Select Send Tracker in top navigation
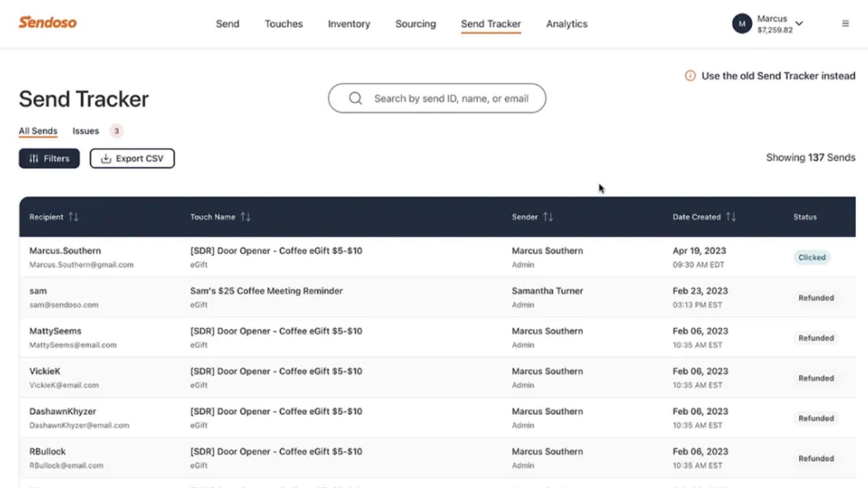This screenshot has width=868, height=488. point(491,24)
